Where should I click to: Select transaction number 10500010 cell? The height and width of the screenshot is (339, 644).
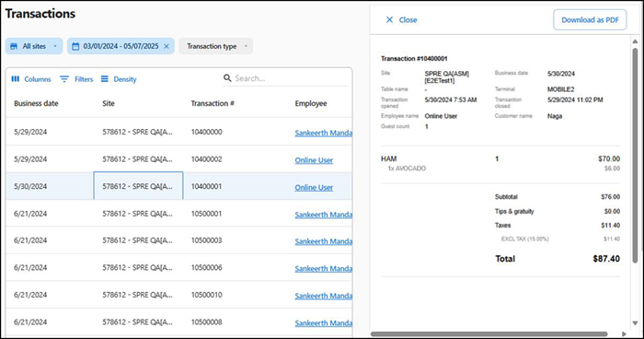[x=207, y=295]
